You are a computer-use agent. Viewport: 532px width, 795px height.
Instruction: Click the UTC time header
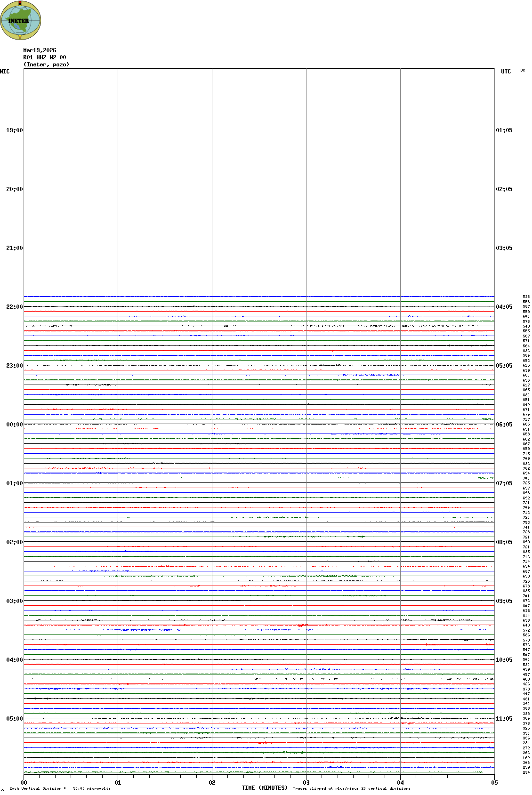click(506, 72)
